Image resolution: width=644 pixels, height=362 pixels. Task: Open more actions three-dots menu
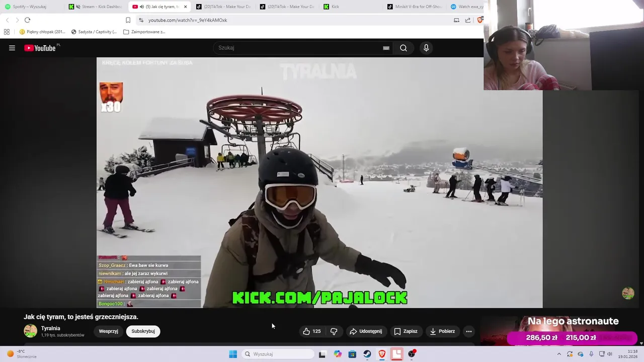[469, 331]
